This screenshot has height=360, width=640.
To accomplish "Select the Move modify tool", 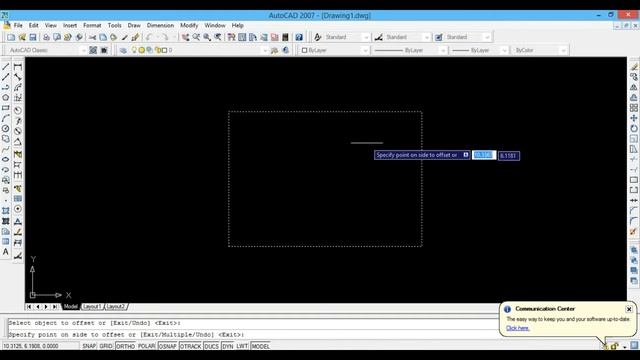I will pyautogui.click(x=633, y=118).
